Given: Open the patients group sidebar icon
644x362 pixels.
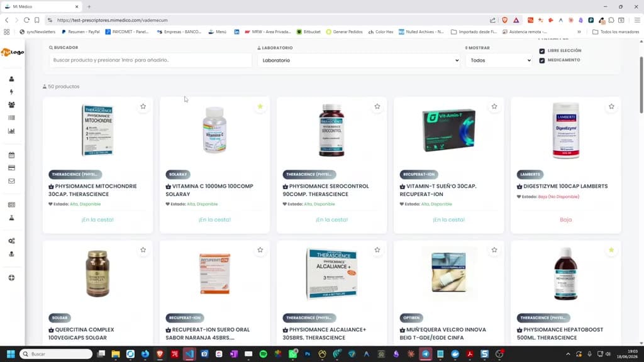Looking at the screenshot, I should (11, 105).
